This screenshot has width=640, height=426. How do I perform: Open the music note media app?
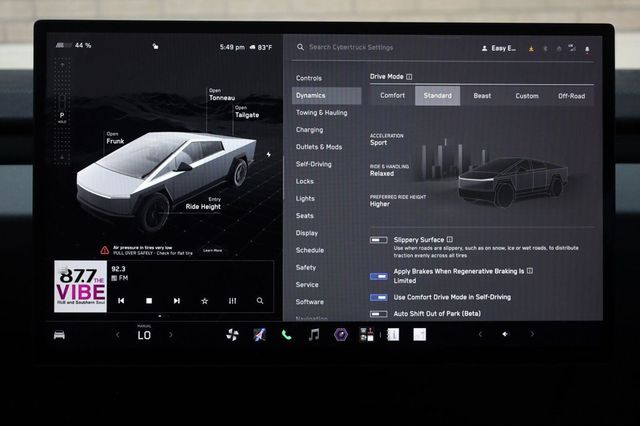[x=313, y=335]
